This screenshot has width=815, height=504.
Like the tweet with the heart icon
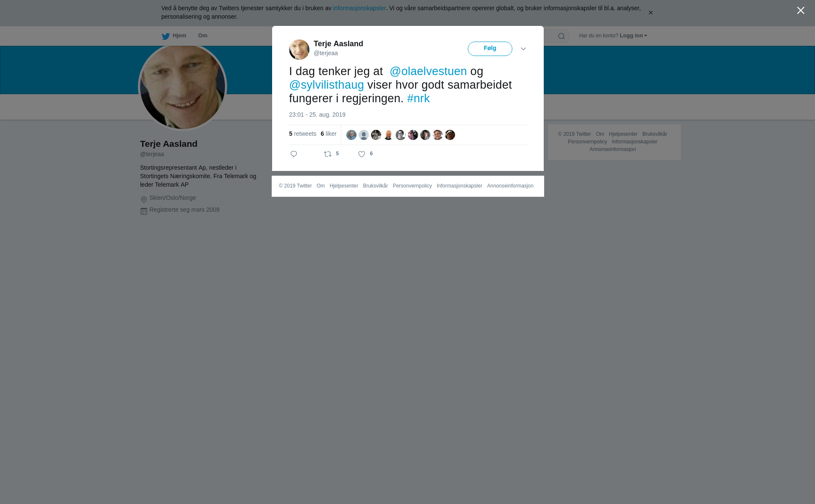[x=362, y=154]
